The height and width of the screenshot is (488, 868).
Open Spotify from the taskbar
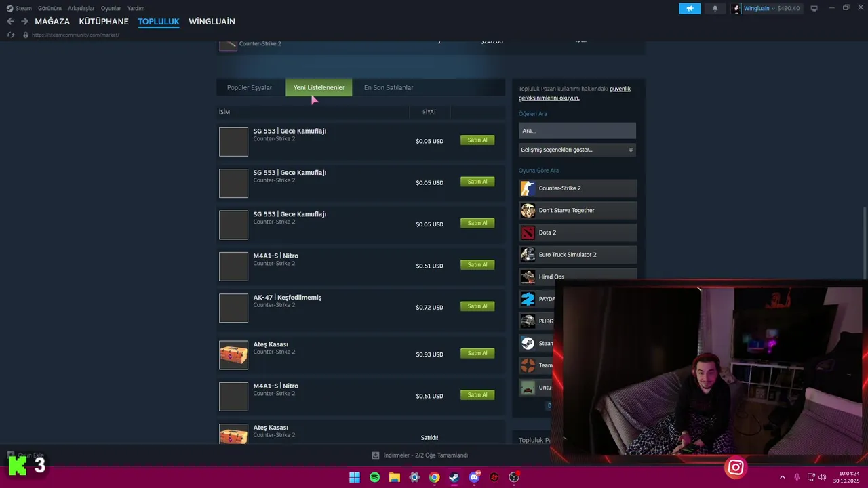(x=375, y=477)
